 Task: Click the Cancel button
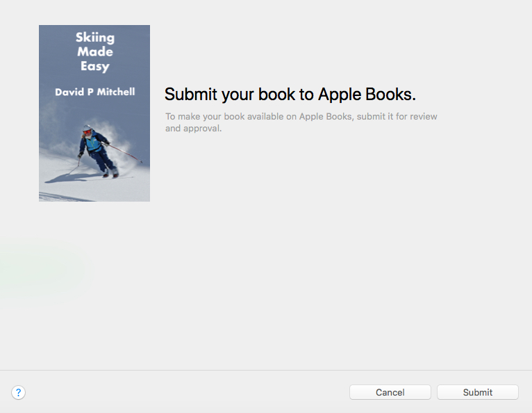click(390, 392)
